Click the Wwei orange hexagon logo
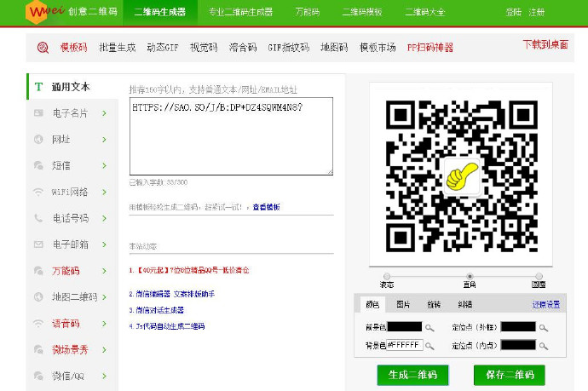The image size is (588, 391). pos(37,12)
